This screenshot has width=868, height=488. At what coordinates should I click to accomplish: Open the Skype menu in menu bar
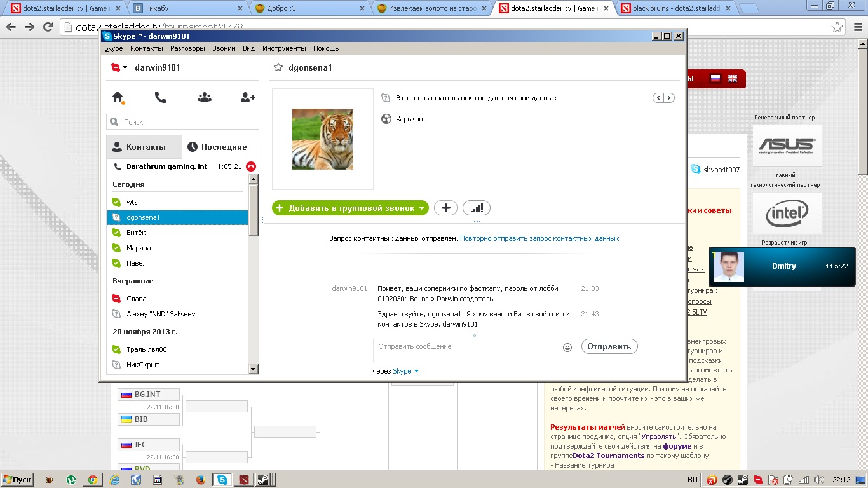(114, 48)
